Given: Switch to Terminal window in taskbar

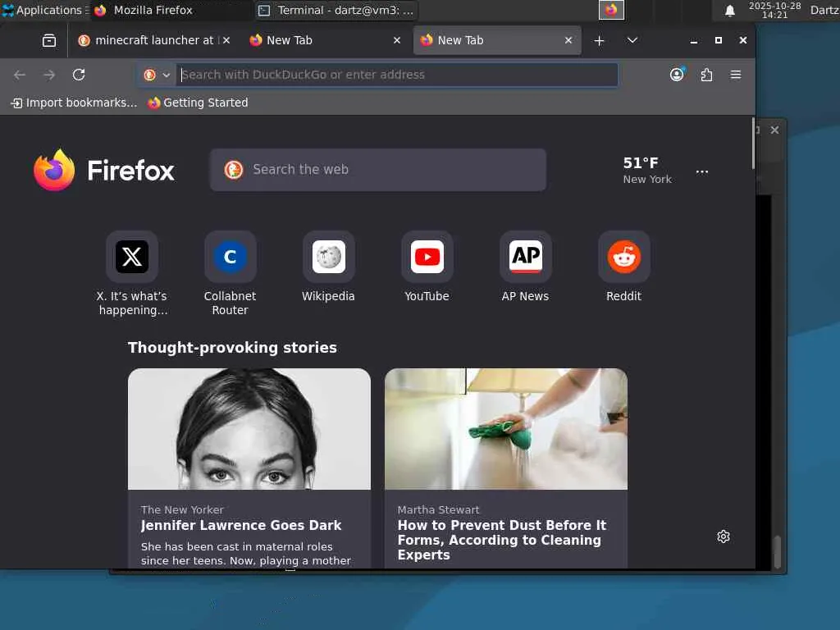Looking at the screenshot, I should point(336,10).
